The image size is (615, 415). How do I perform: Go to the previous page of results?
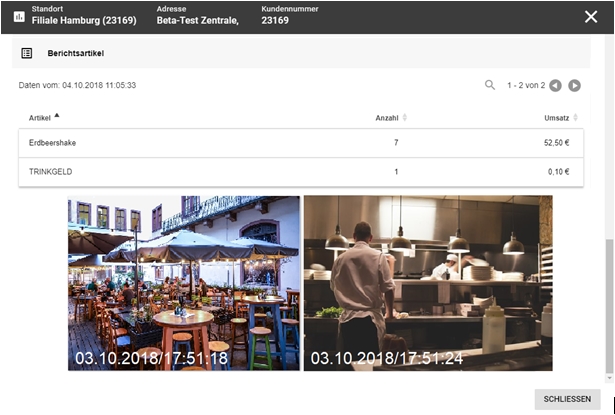(555, 85)
